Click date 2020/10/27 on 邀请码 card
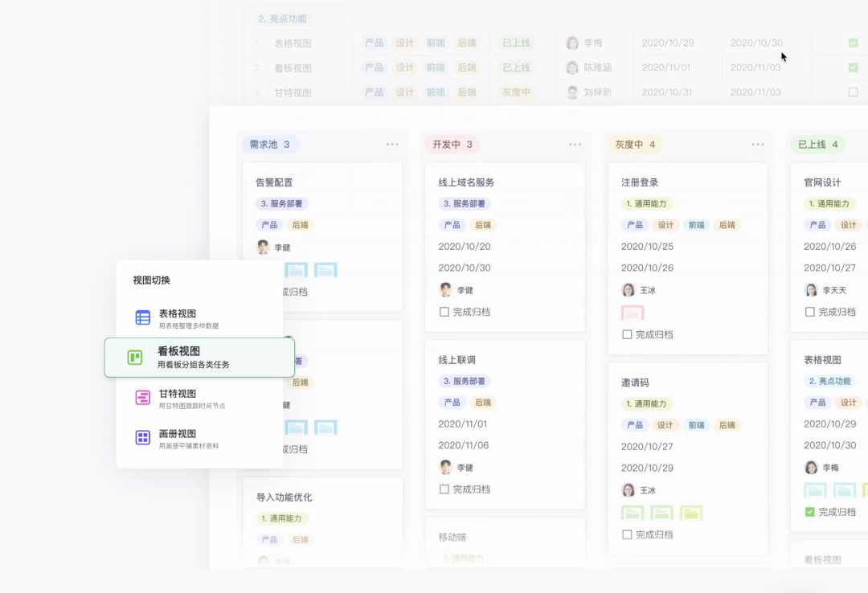 [x=647, y=446]
